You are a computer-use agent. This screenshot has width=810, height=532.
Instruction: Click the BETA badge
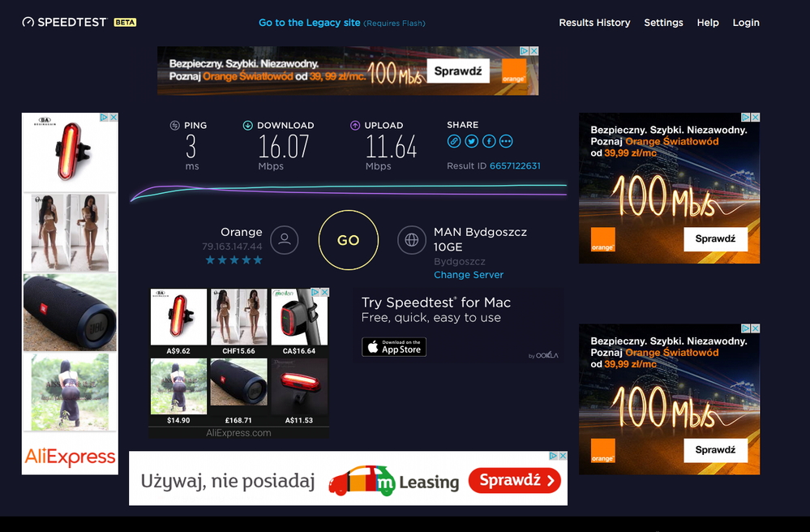tap(125, 22)
